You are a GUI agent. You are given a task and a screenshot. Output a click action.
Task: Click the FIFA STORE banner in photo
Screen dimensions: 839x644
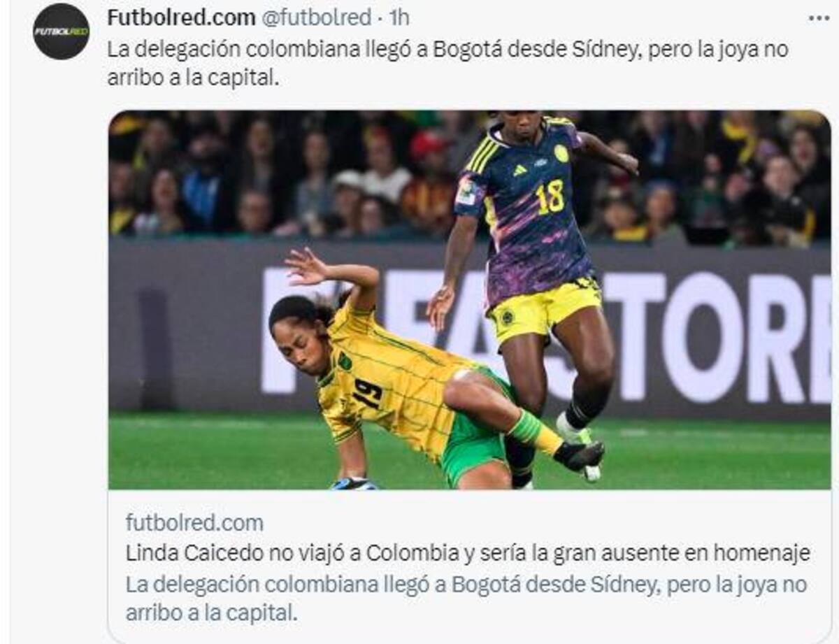545,329
